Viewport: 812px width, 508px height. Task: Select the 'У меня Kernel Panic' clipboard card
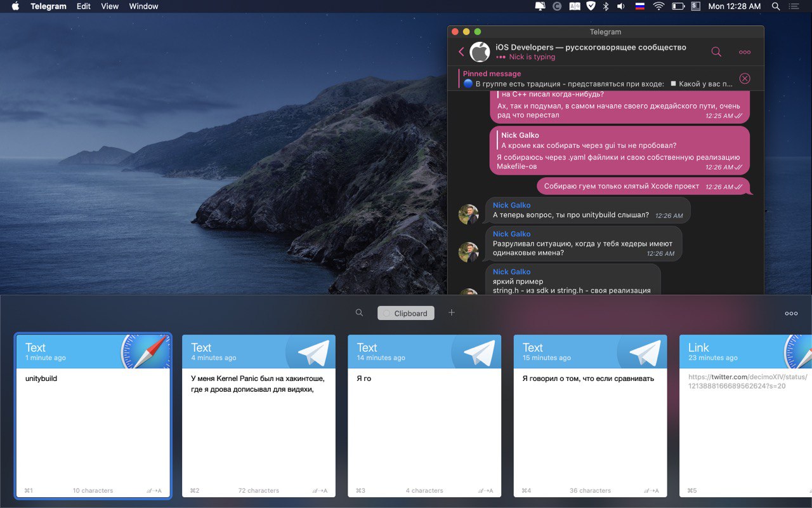point(259,416)
